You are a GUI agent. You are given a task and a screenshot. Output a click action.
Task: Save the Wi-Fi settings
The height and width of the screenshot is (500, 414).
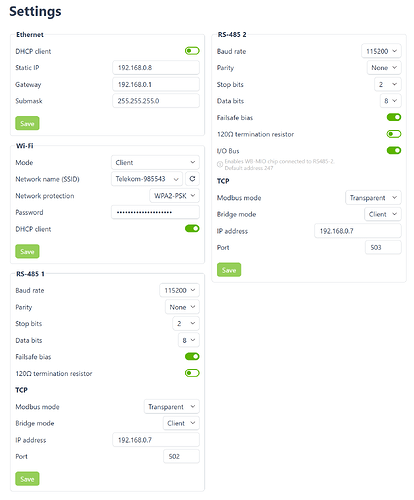[x=27, y=251]
